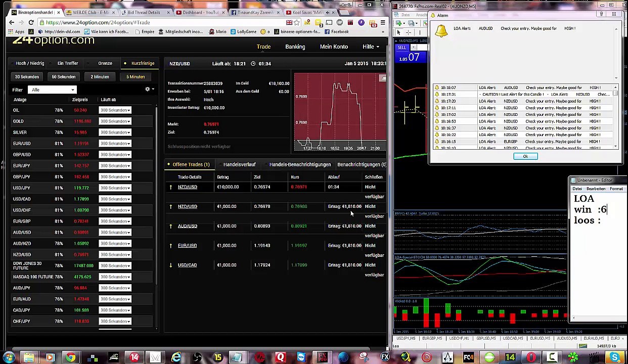This screenshot has height=364, width=628.
Task: Go back in Chrome browser
Action: (12, 22)
